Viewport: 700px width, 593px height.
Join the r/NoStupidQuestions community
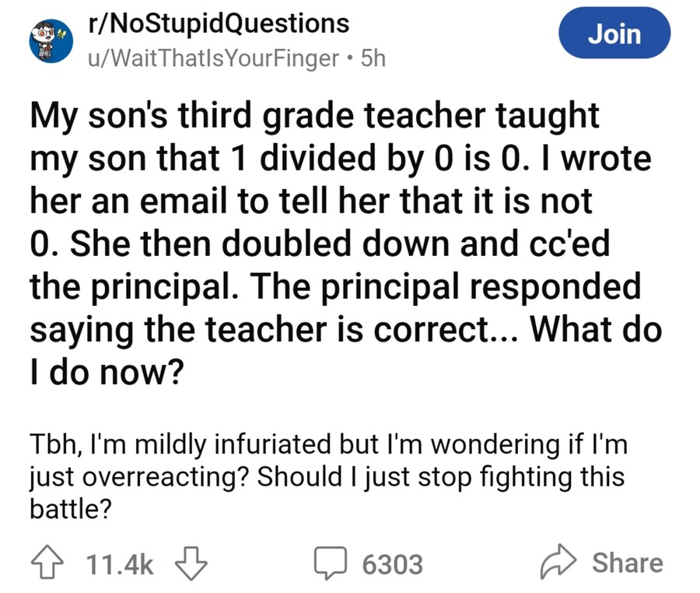coord(614,34)
